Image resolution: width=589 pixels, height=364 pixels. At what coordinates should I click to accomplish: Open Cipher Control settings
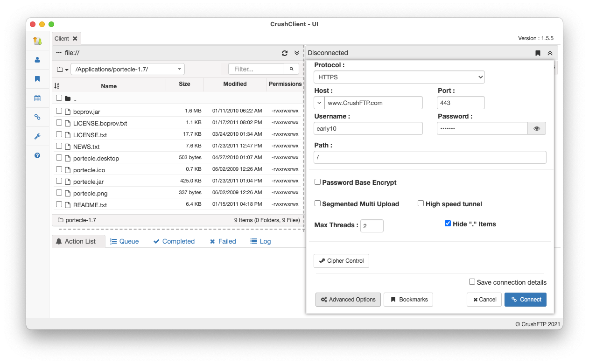click(x=342, y=261)
